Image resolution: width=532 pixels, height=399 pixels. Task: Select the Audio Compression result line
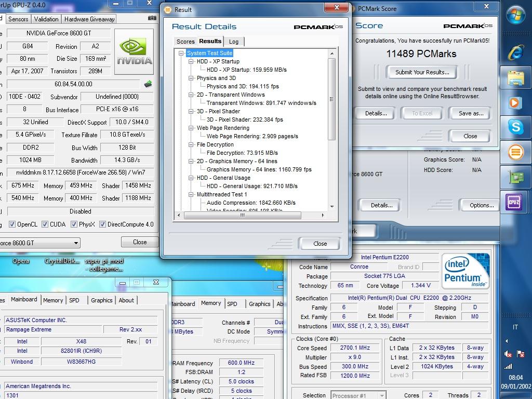click(x=251, y=203)
